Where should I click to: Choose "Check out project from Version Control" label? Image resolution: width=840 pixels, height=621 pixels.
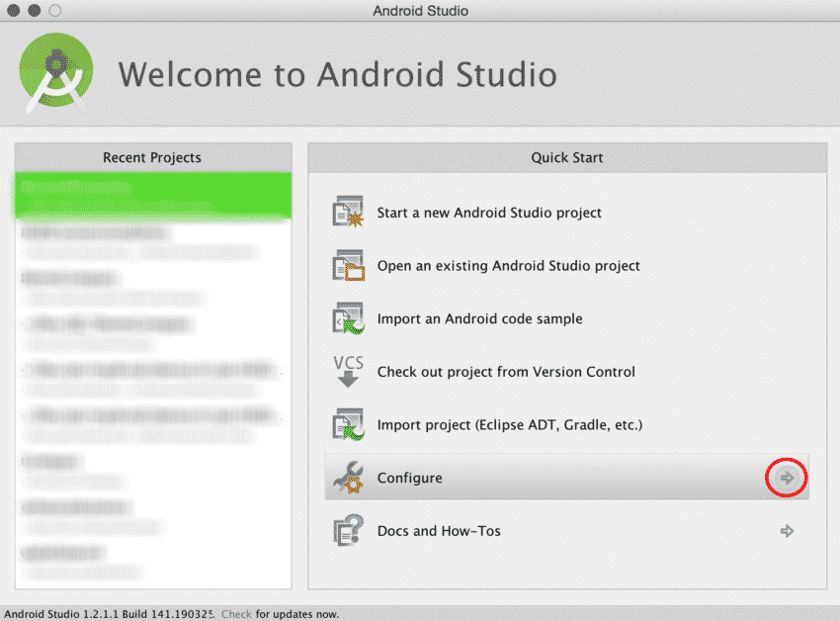[506, 372]
